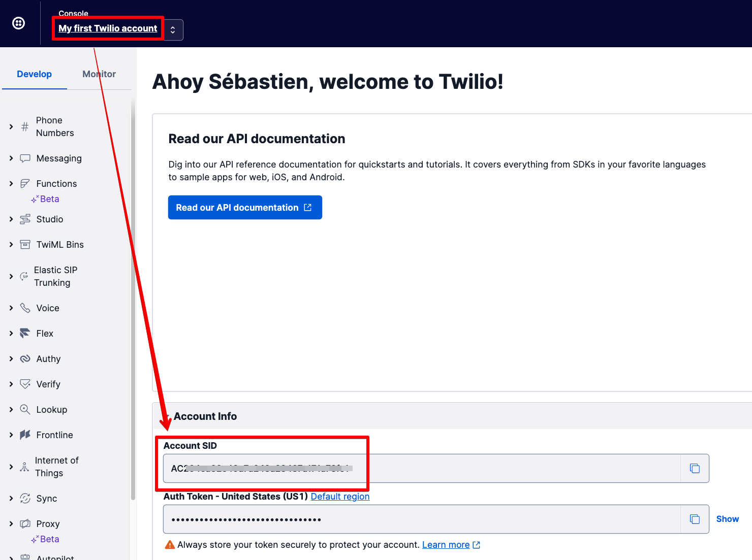Click the Auth Token field

tap(422, 519)
